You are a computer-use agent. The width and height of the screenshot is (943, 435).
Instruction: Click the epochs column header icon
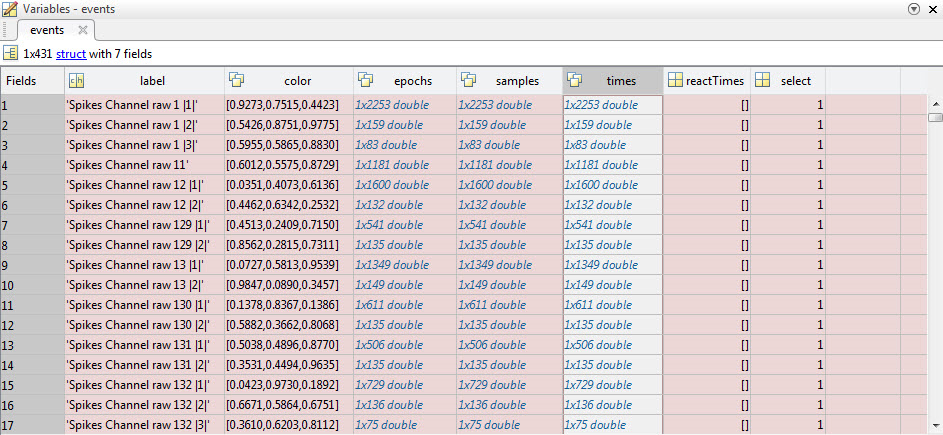tap(365, 81)
